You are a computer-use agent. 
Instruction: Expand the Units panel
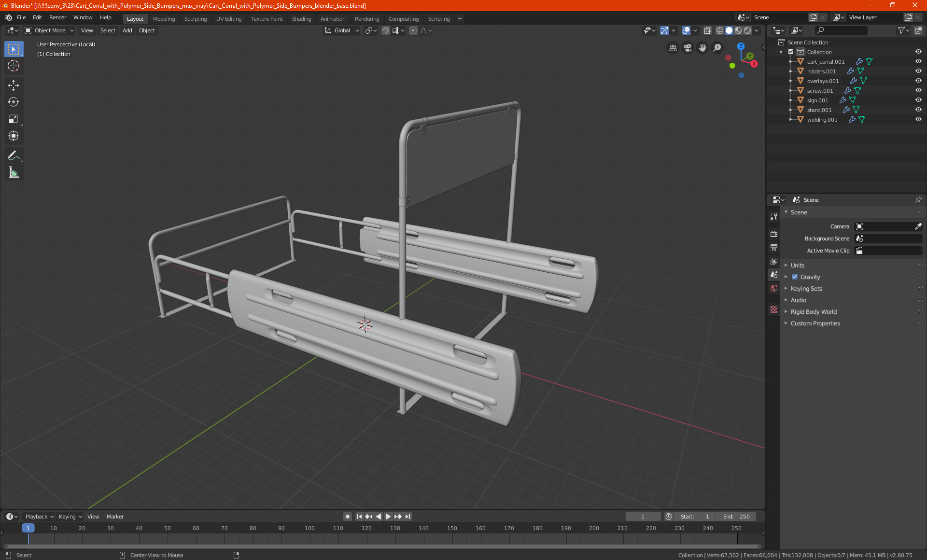(797, 266)
